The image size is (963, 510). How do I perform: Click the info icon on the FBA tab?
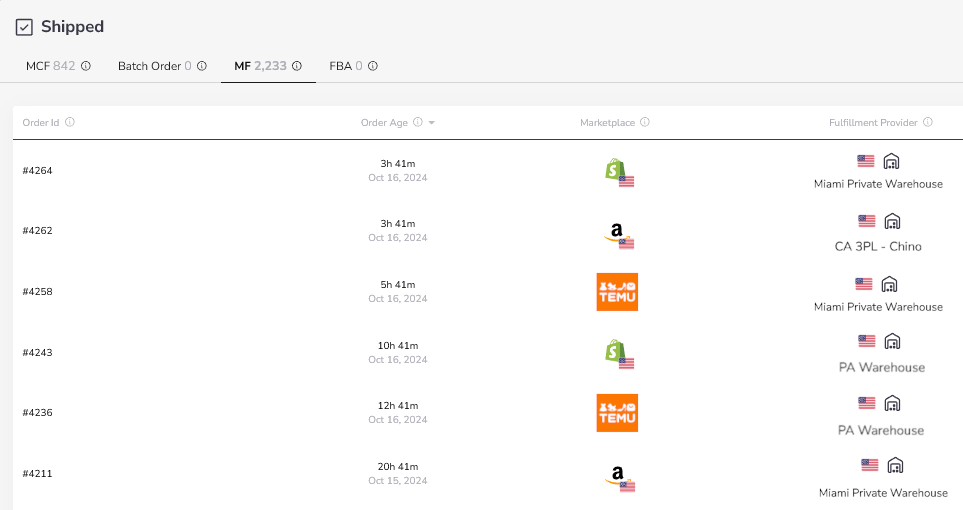[373, 66]
